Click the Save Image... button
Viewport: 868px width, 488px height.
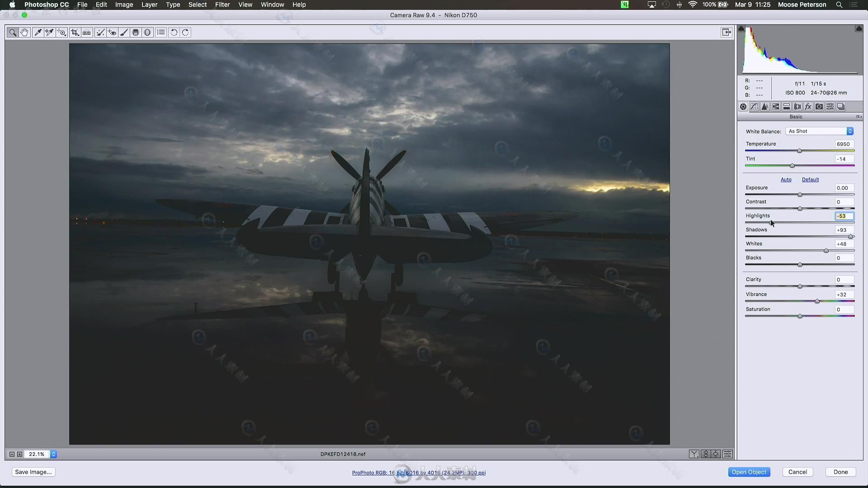click(33, 472)
